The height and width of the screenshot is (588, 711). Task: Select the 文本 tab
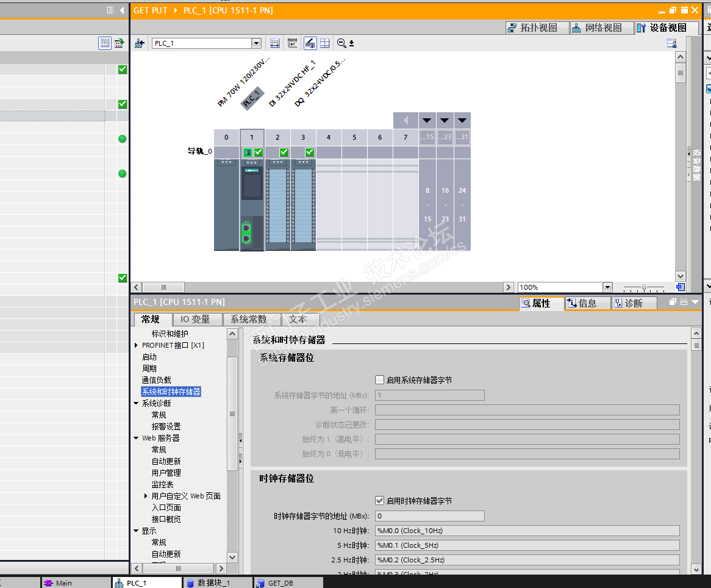pos(300,320)
